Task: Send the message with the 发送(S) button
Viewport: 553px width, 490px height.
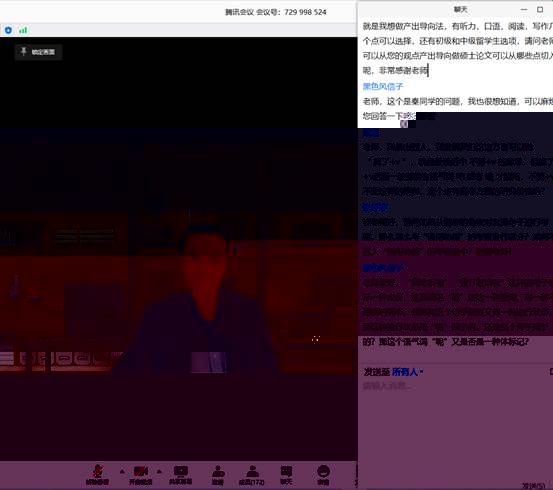Action: click(534, 486)
